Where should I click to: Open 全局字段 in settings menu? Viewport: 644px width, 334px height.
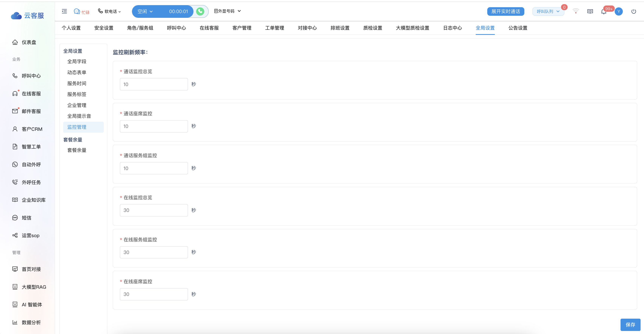pyautogui.click(x=77, y=61)
